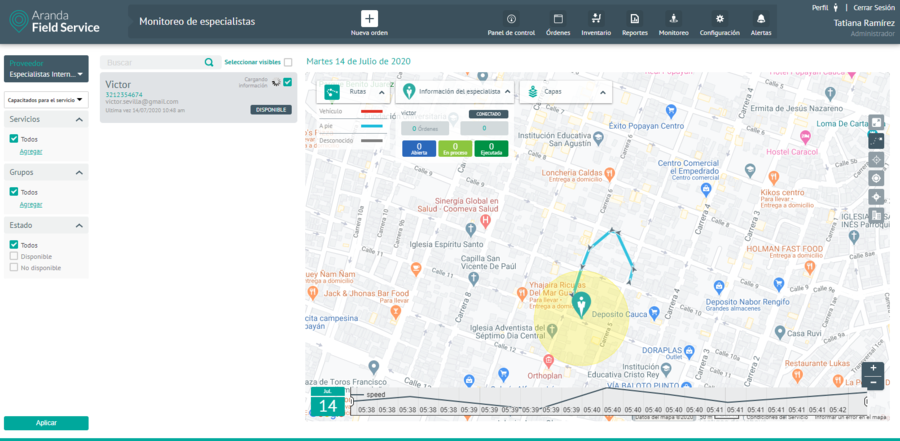Check the Disponible status filter

14,256
